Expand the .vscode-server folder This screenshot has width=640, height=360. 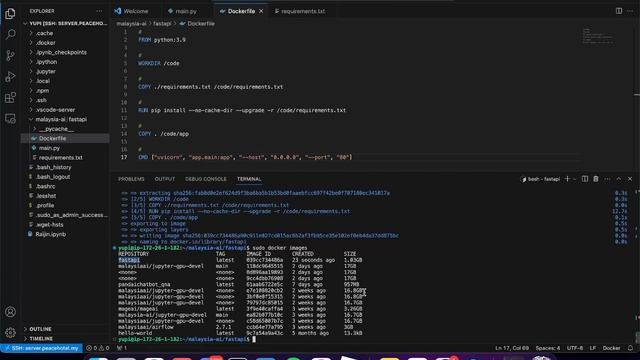pos(65,110)
